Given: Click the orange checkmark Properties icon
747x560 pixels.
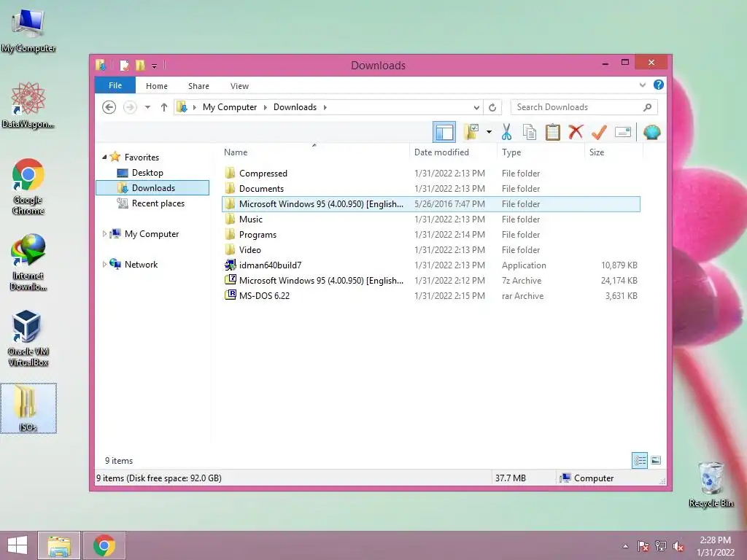Looking at the screenshot, I should click(x=599, y=132).
